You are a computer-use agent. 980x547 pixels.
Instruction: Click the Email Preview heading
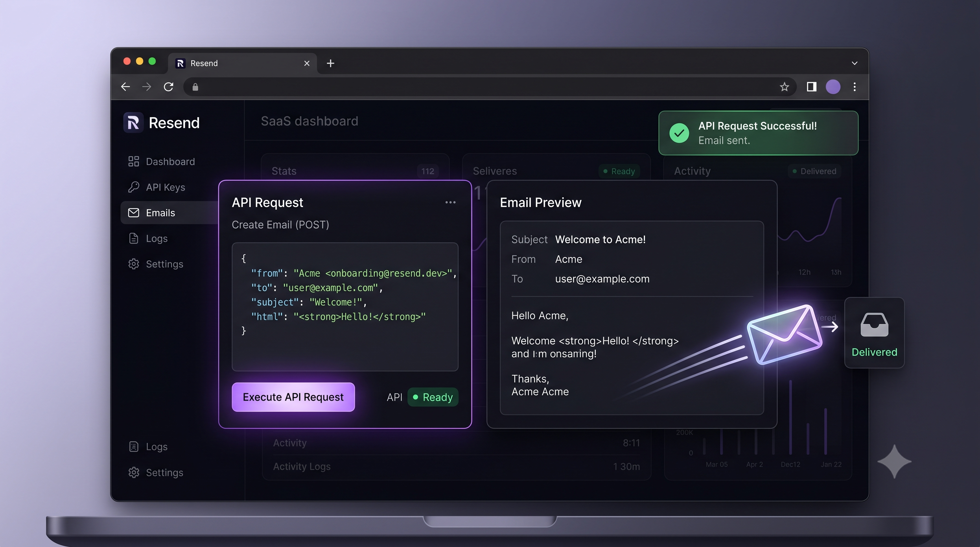pyautogui.click(x=541, y=202)
